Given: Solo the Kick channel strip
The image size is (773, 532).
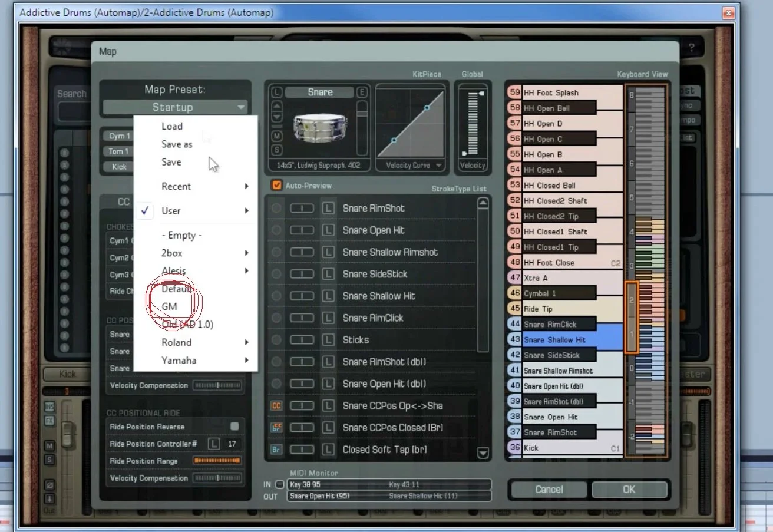Looking at the screenshot, I should click(49, 460).
